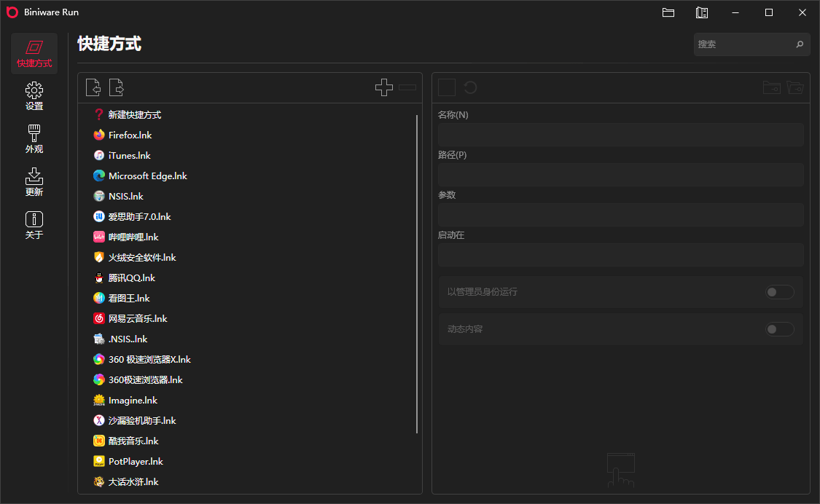820x504 pixels.
Task: Toggle 以管理员身份运行 switch
Action: click(x=779, y=292)
